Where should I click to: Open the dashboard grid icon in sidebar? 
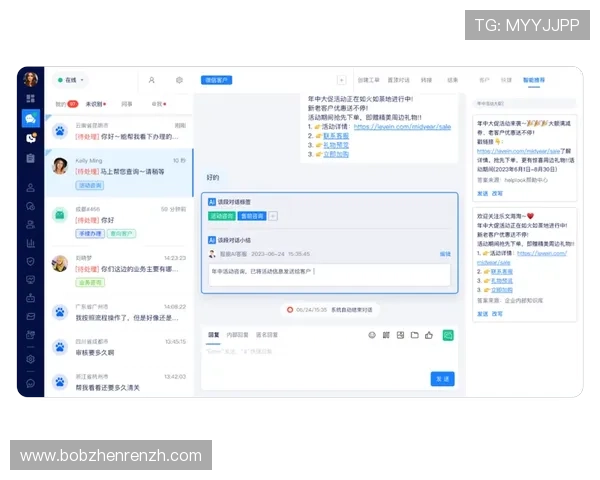[x=31, y=98]
